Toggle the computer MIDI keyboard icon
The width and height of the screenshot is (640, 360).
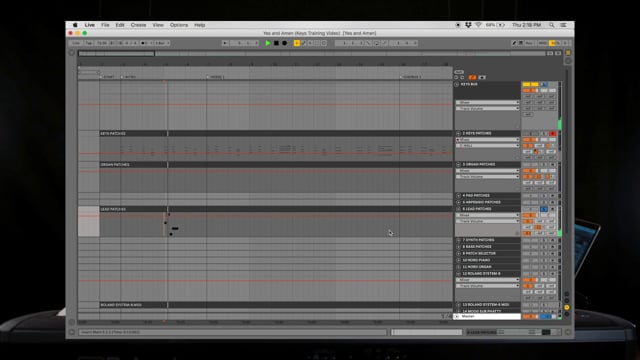pos(521,43)
